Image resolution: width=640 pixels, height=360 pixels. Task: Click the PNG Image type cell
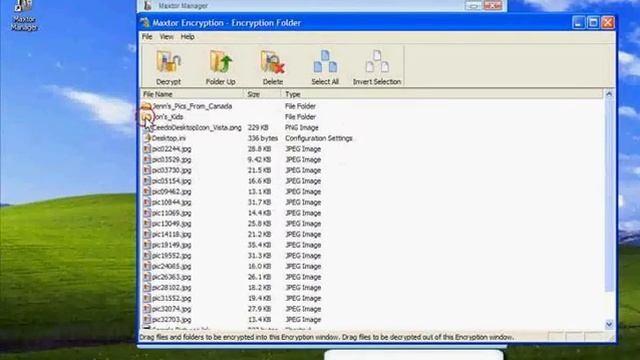(x=302, y=128)
